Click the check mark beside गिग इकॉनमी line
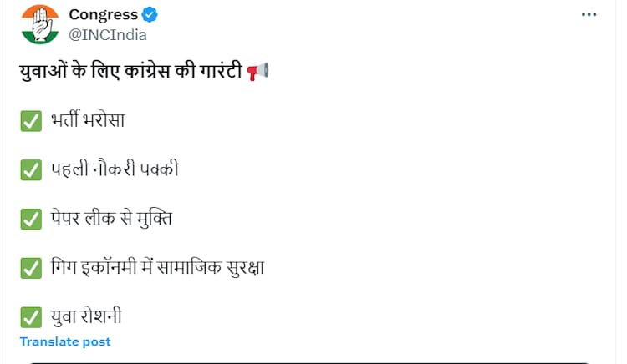The height and width of the screenshot is (364, 627). click(x=31, y=269)
